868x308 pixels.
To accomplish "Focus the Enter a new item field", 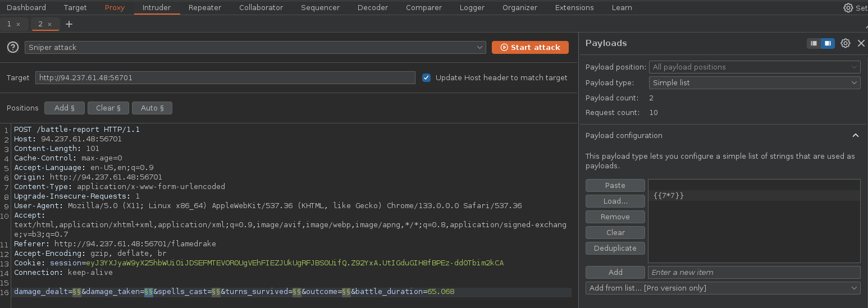I will 754,272.
